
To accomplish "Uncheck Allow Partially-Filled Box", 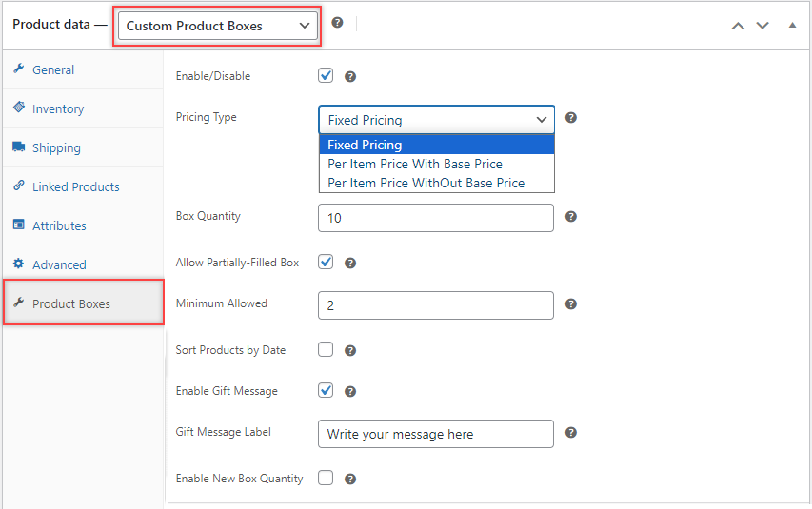I will [326, 262].
